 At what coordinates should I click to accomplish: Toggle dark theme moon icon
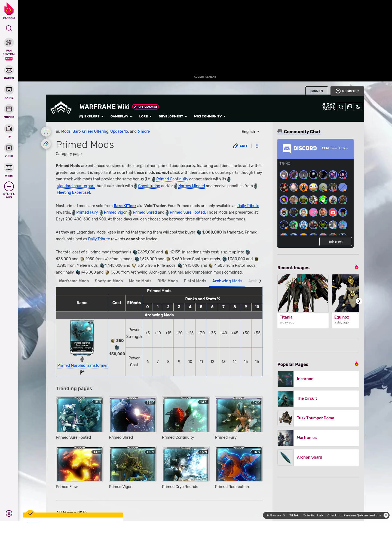358,107
